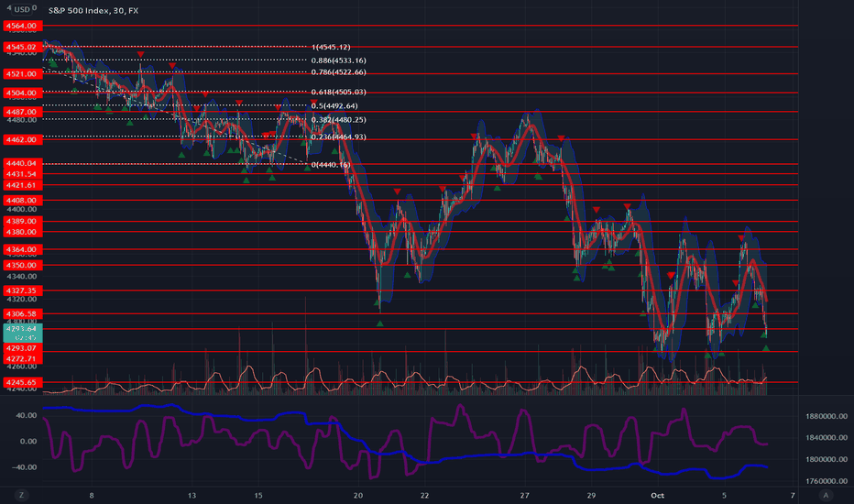Toggle the A auto-scale button

point(826,495)
